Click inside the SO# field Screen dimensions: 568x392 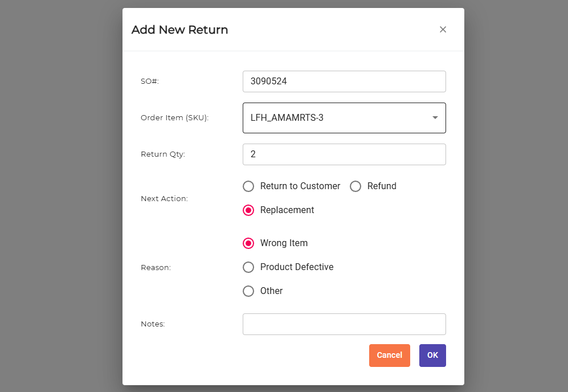click(x=344, y=81)
